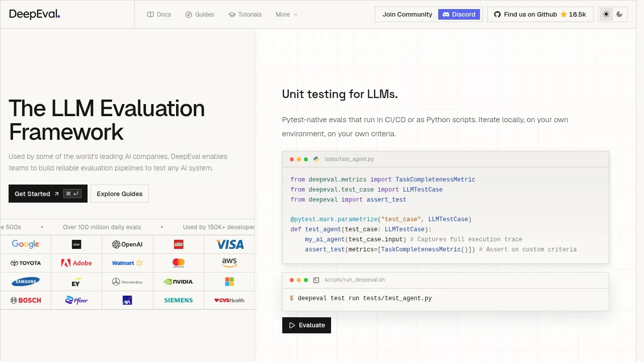Click the Explore Guides button

click(120, 194)
